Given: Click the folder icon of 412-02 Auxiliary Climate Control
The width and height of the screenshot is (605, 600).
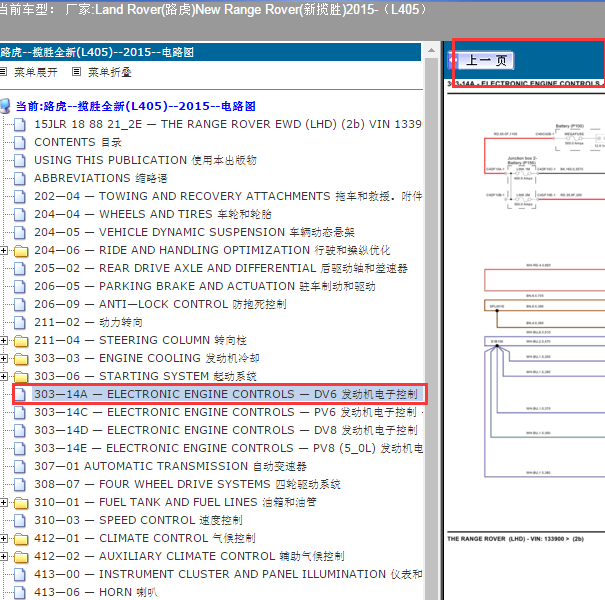Looking at the screenshot, I should click(21, 557).
